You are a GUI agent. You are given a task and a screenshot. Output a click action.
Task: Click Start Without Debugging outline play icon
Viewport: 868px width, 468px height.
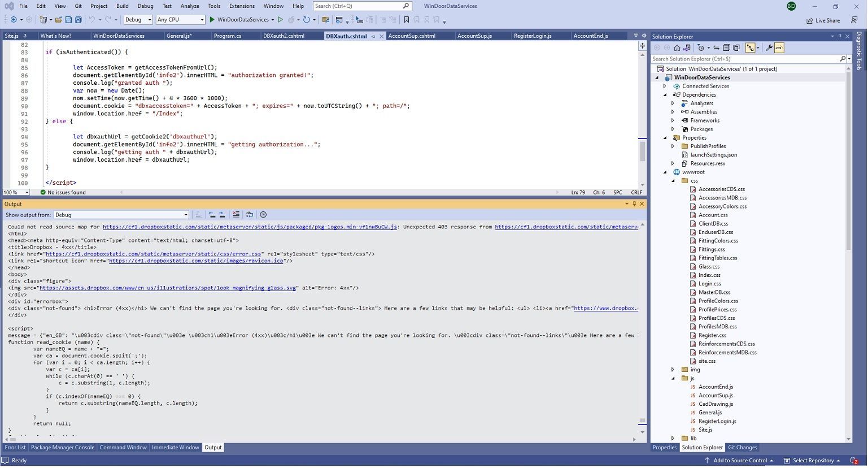pos(280,20)
